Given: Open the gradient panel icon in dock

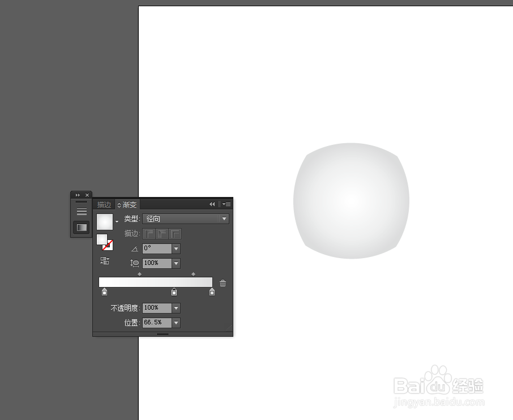Looking at the screenshot, I should 82,228.
